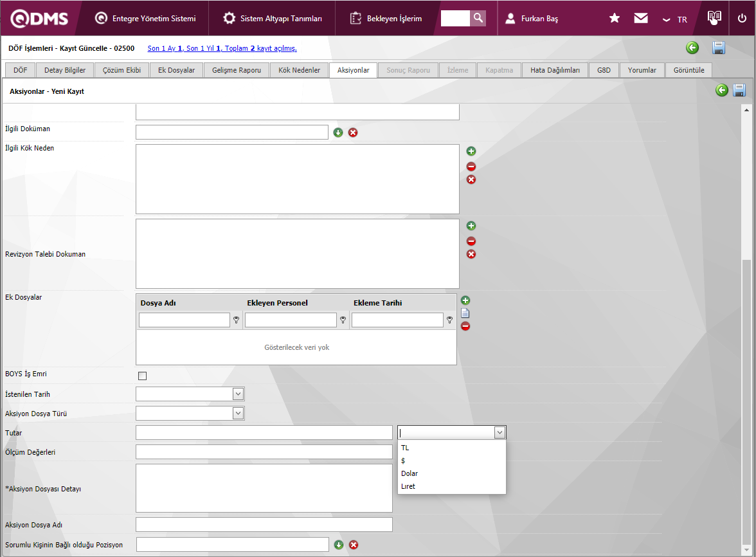Click the vertical scrollbar down arrow
The width and height of the screenshot is (756, 557).
point(746,550)
